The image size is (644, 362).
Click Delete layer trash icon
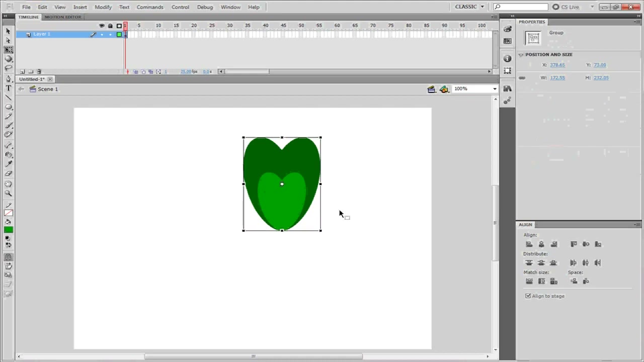pos(39,72)
